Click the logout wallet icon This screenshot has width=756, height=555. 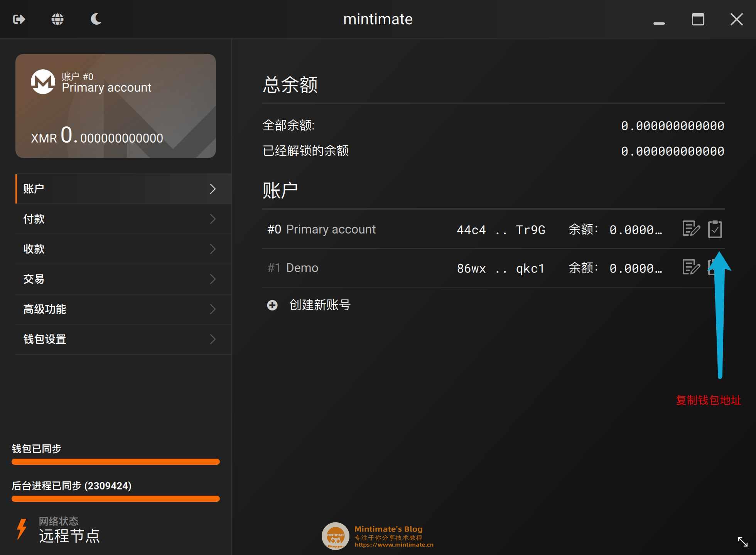point(19,19)
